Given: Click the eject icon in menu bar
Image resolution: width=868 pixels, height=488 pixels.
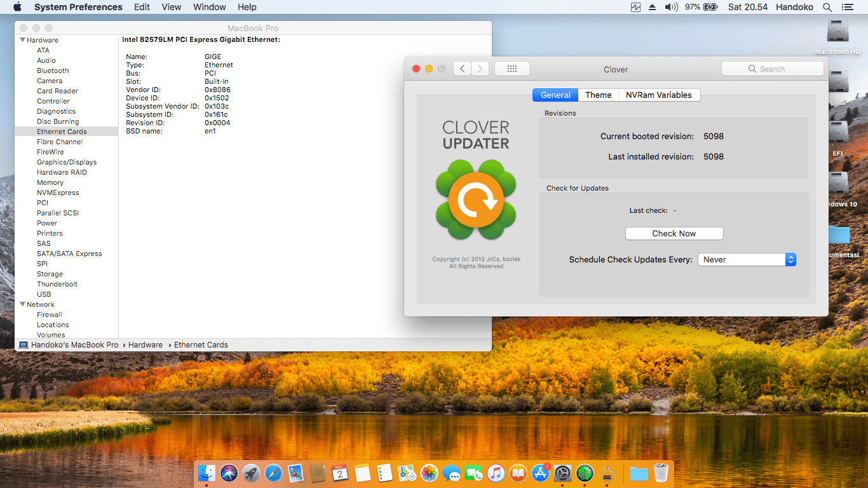Looking at the screenshot, I should coord(653,7).
